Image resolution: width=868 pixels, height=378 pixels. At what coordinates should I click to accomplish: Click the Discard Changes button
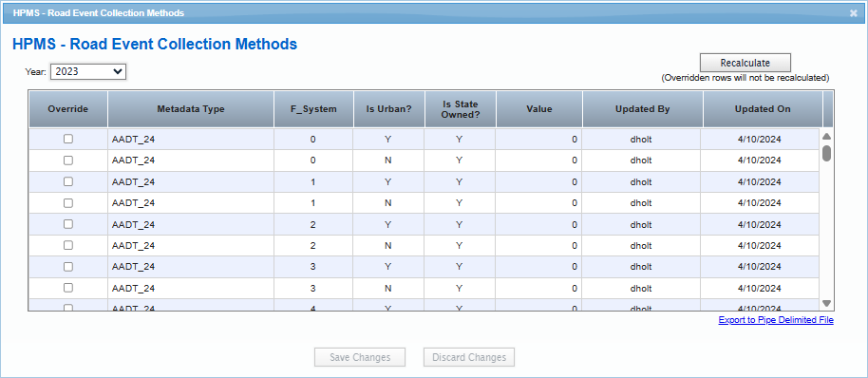pos(469,357)
